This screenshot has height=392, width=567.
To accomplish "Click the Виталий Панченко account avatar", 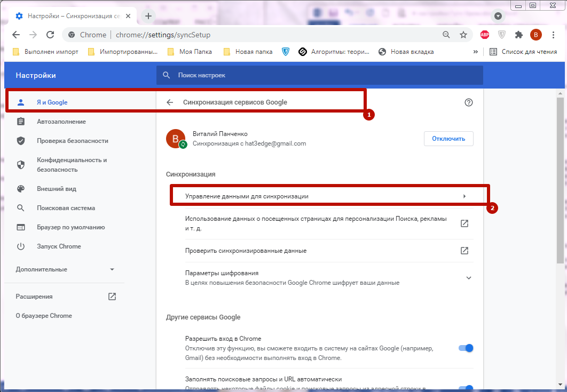I will click(x=176, y=139).
